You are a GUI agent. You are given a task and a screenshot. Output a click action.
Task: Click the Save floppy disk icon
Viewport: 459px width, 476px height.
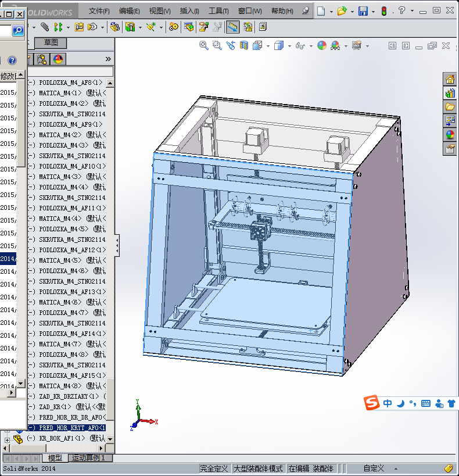[x=363, y=11]
